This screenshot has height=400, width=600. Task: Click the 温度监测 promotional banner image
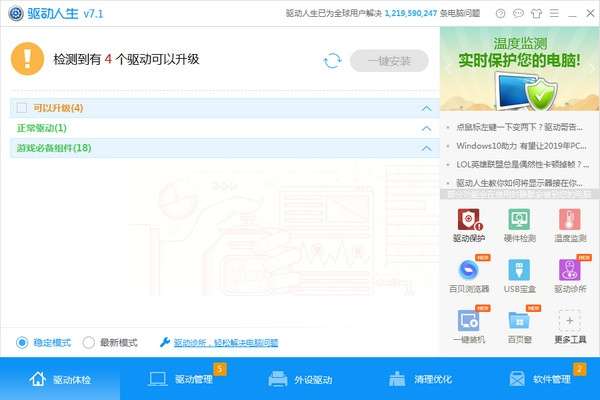point(520,69)
